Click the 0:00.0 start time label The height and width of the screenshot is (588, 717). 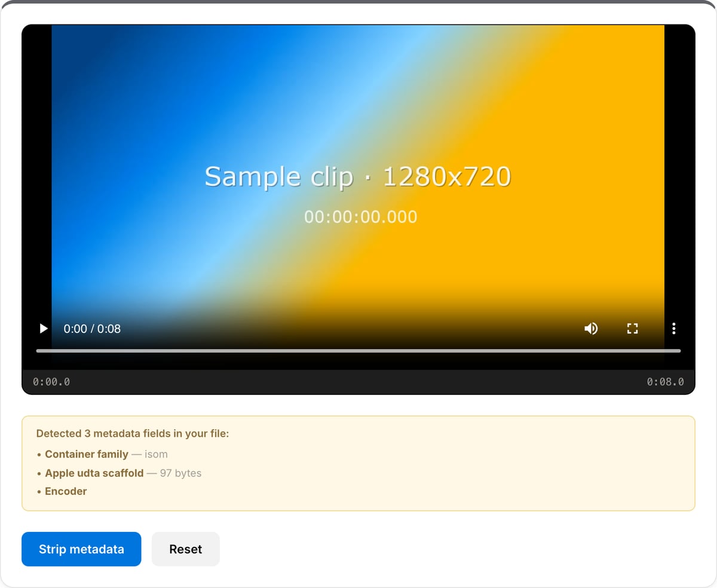click(x=51, y=382)
